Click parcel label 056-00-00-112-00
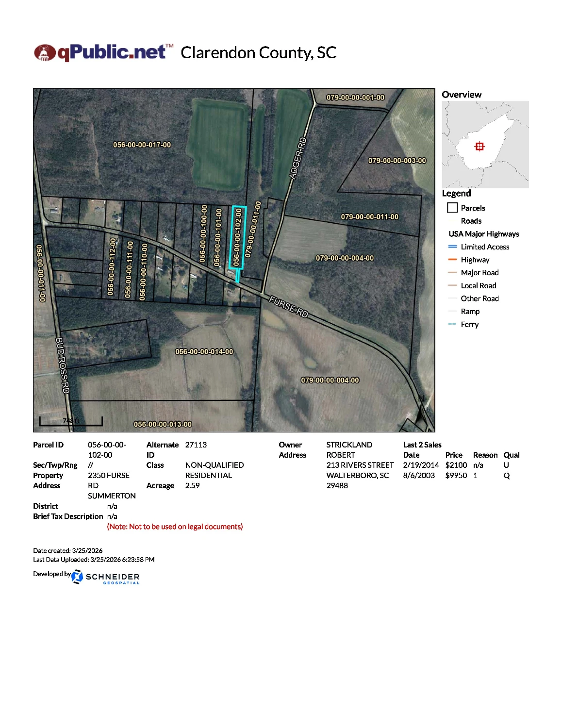562x728 pixels. (112, 266)
